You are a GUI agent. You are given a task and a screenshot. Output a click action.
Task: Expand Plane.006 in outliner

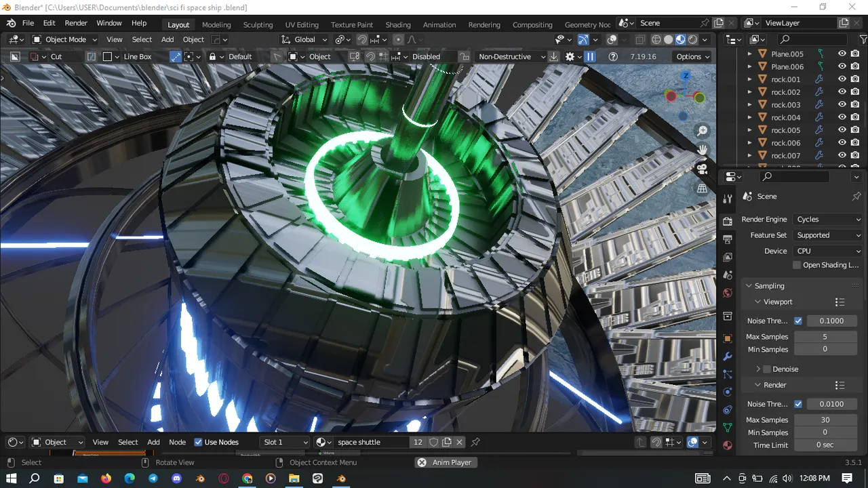click(749, 66)
